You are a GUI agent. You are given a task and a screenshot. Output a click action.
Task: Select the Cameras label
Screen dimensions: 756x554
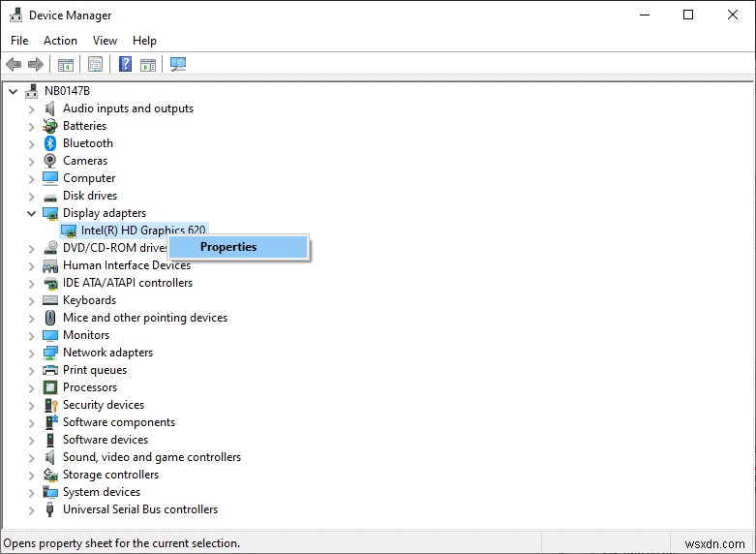[85, 161]
